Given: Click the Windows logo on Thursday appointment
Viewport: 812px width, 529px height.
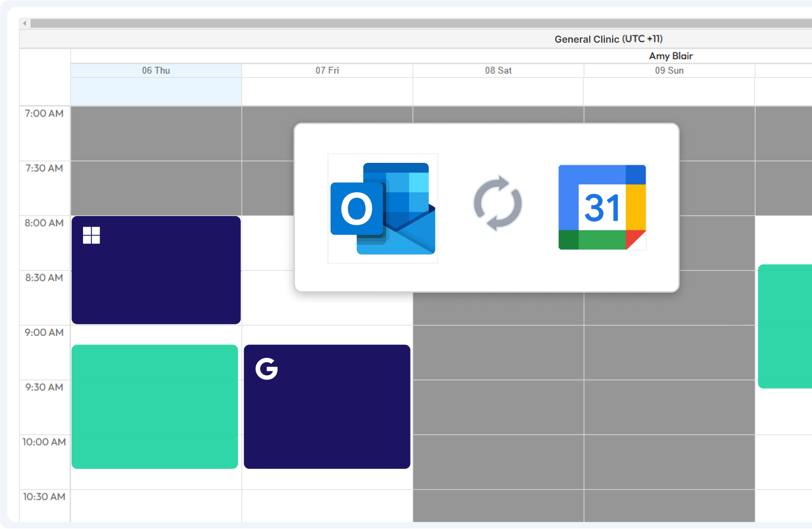Looking at the screenshot, I should tap(91, 235).
